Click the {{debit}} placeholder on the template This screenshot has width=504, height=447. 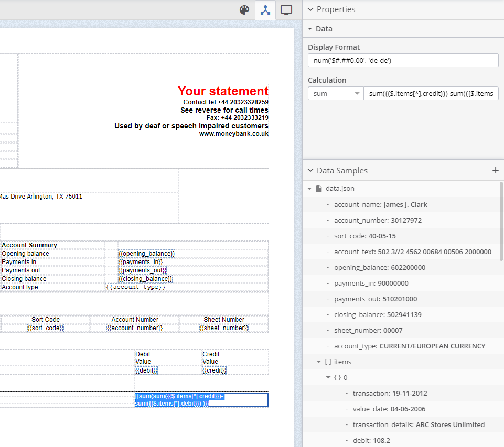(x=146, y=370)
